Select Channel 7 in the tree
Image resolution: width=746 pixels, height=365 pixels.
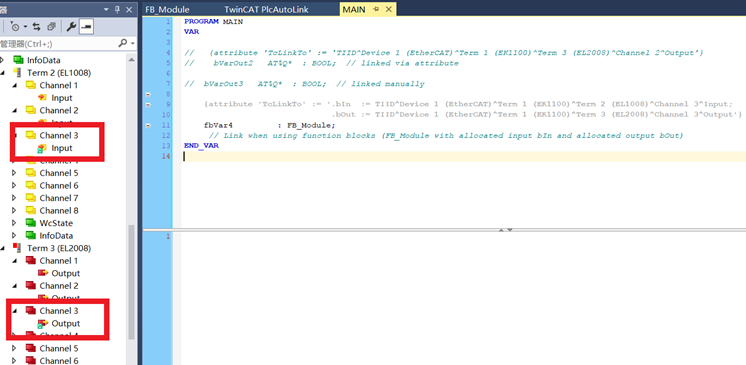click(x=59, y=198)
